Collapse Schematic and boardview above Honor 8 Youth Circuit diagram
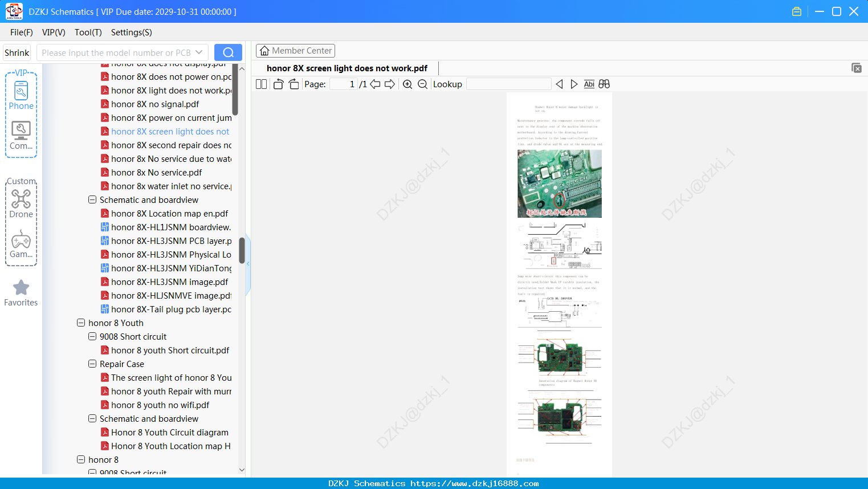 tap(92, 419)
